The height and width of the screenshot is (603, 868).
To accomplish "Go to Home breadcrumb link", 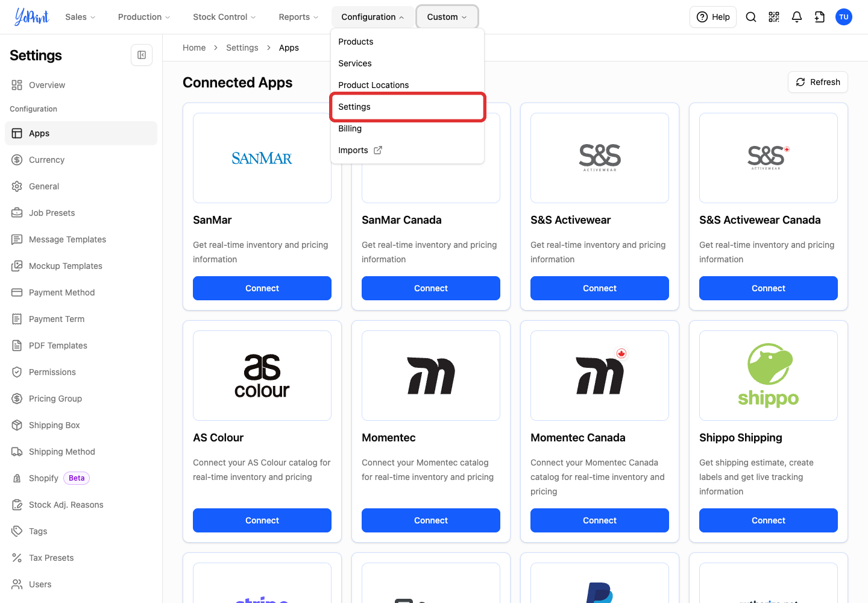I will tap(194, 48).
